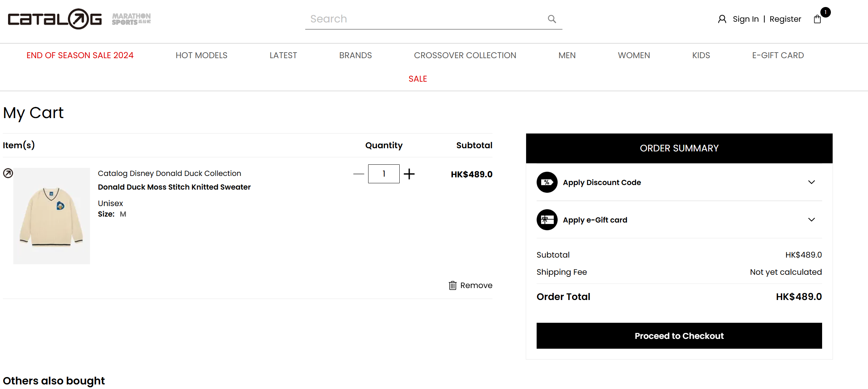
Task: Open the red SALE menu item
Action: click(418, 79)
